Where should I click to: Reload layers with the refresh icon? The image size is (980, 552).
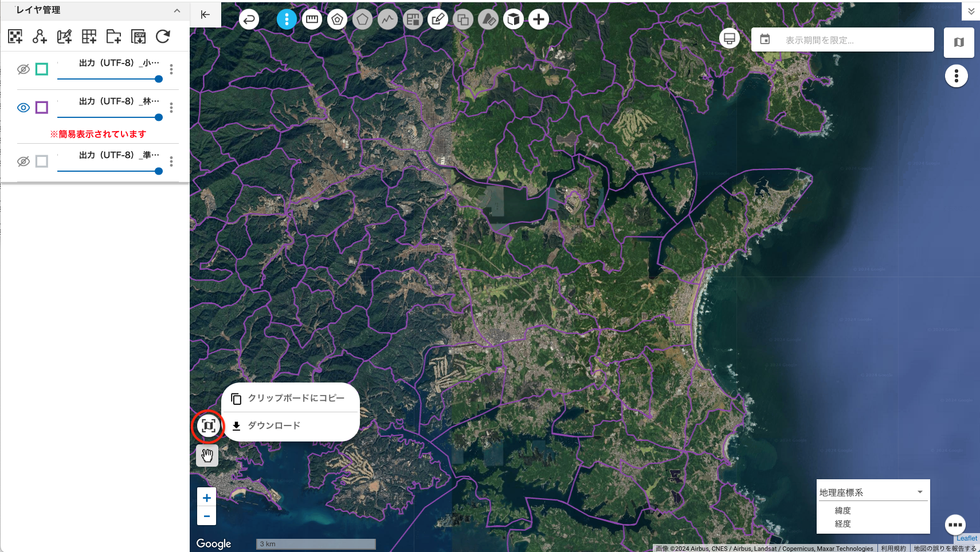coord(163,37)
